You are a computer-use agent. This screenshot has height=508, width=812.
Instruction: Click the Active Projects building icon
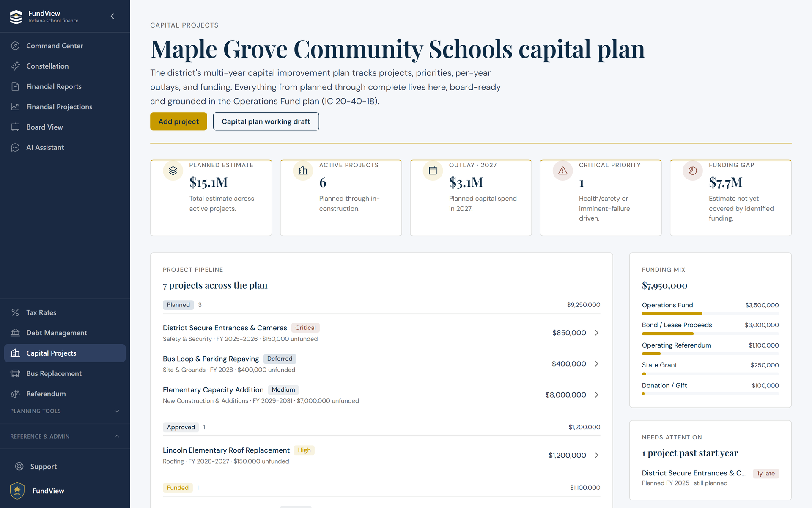pos(303,171)
